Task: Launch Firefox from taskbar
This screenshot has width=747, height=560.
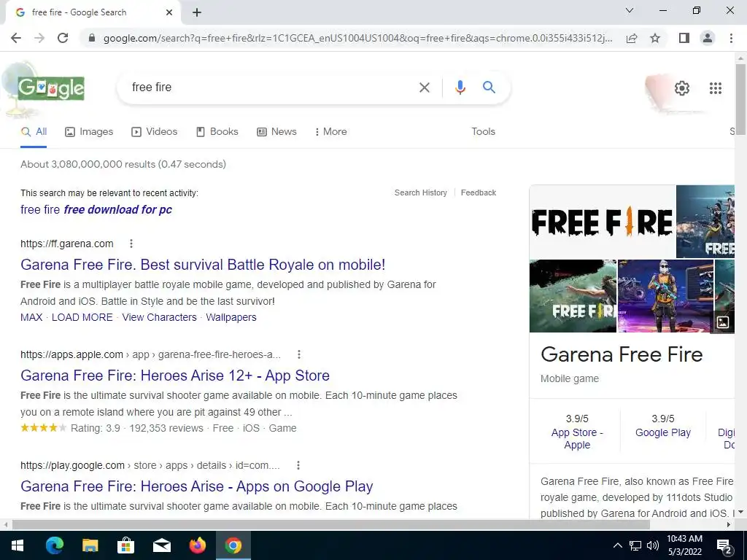Action: coord(197,545)
